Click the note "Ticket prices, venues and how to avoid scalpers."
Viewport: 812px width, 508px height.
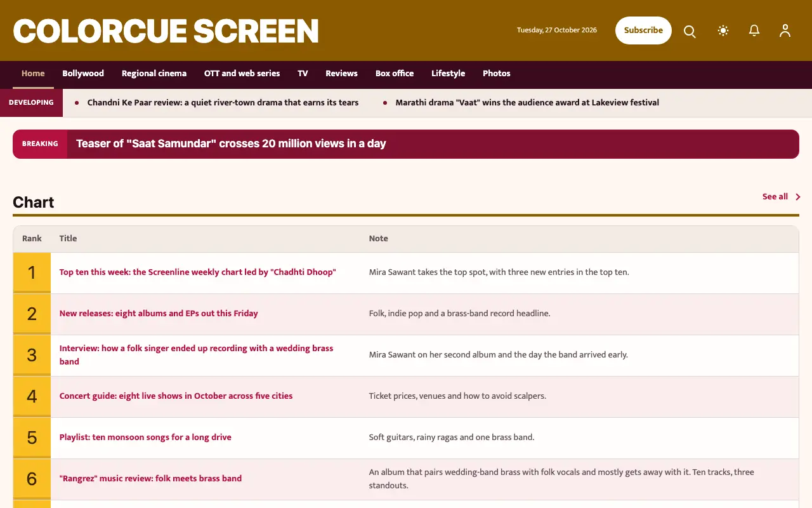coord(457,396)
